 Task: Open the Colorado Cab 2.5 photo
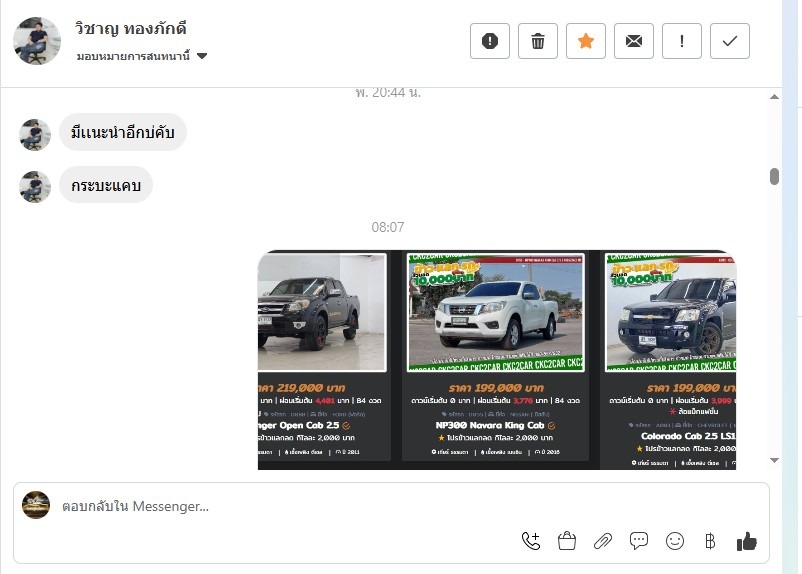coord(671,312)
